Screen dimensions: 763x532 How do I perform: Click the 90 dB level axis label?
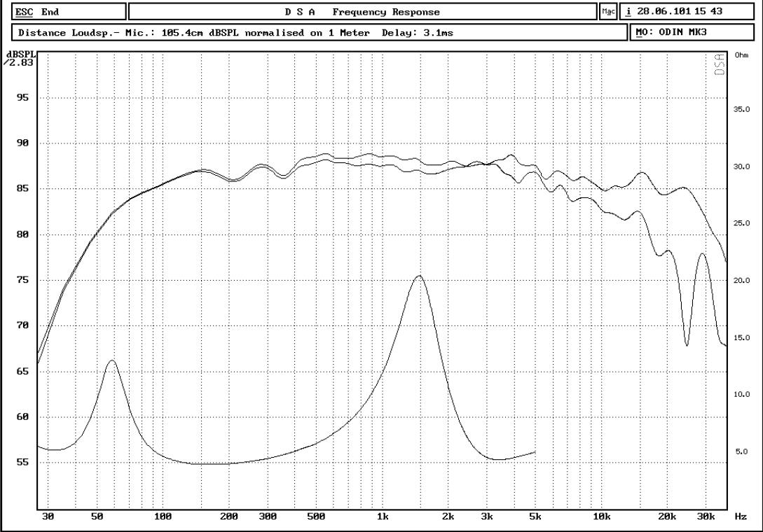[x=22, y=143]
